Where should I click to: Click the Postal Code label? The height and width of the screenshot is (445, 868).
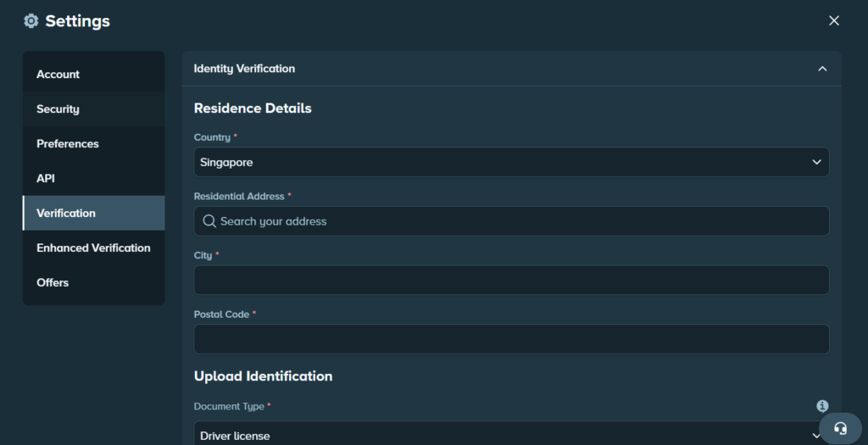click(x=221, y=314)
